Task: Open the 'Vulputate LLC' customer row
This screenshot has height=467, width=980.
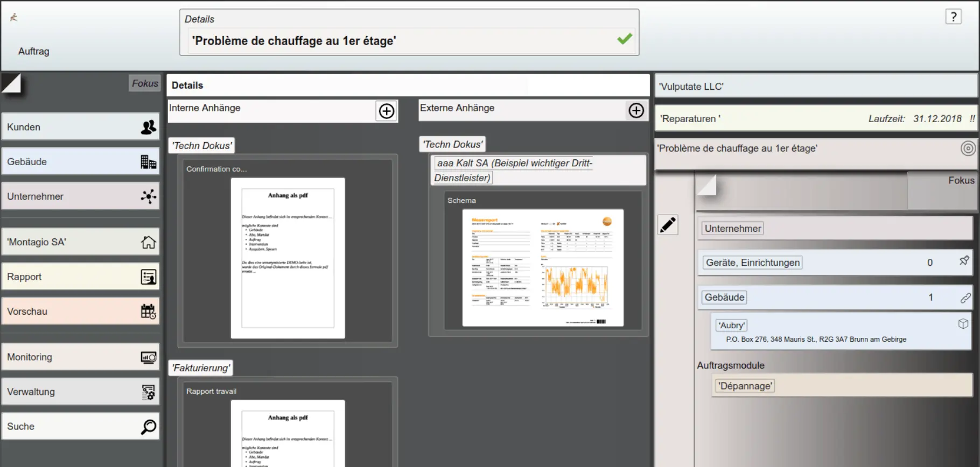Action: coord(816,86)
